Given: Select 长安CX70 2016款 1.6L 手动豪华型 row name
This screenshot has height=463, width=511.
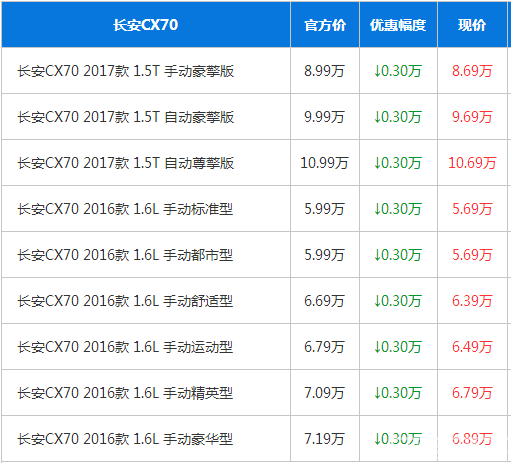Looking at the screenshot, I should tap(125, 439).
